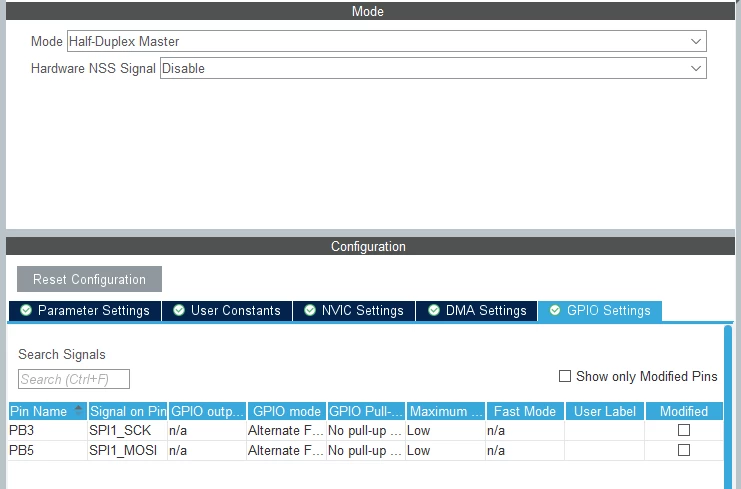This screenshot has width=741, height=489.
Task: Click green check icon on GPIO Settings tab
Action: (555, 310)
